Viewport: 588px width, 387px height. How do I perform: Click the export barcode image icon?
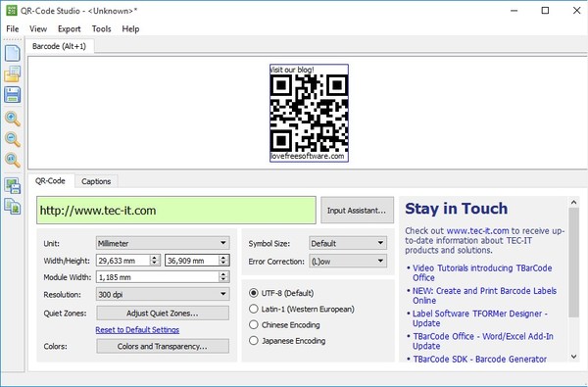coord(13,185)
